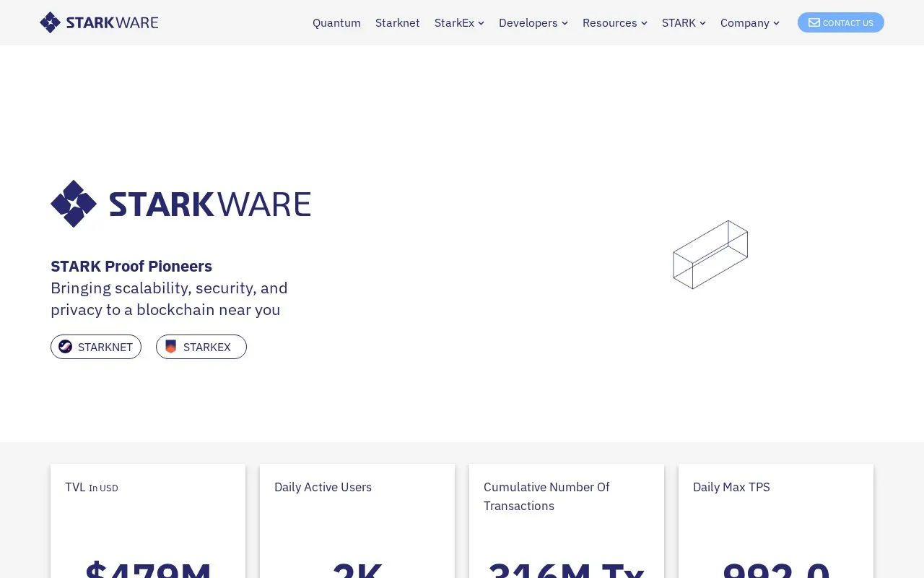The height and width of the screenshot is (578, 924).
Task: Click the large StarkWare hero logo
Action: tap(180, 204)
